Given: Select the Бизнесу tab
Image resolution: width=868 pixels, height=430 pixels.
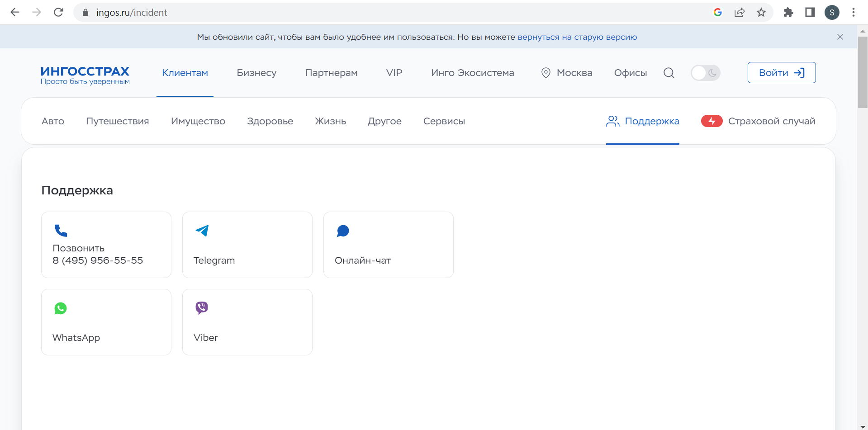Looking at the screenshot, I should (256, 73).
